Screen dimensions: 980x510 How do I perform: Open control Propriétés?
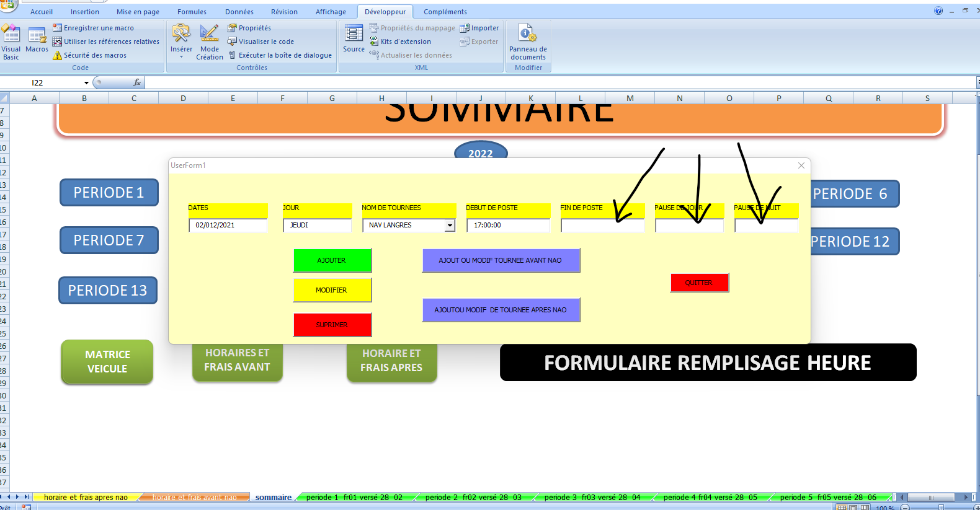pyautogui.click(x=249, y=28)
